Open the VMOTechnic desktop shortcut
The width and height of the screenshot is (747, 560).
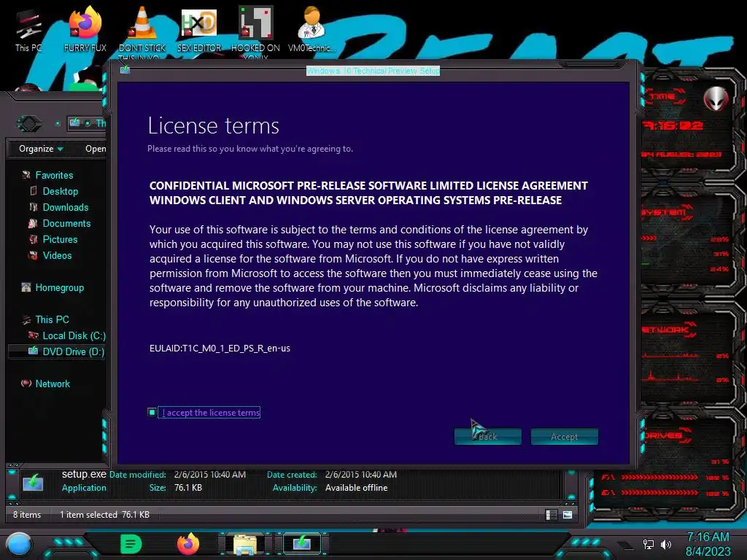312,29
